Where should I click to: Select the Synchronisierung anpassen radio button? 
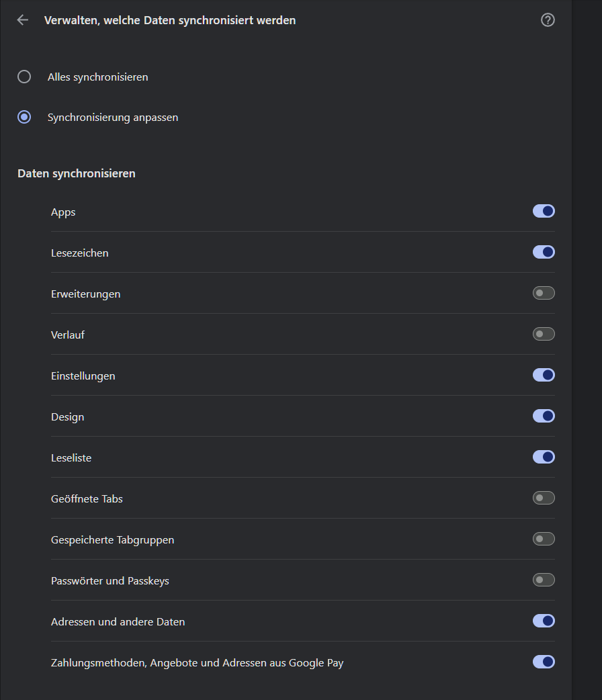24,117
